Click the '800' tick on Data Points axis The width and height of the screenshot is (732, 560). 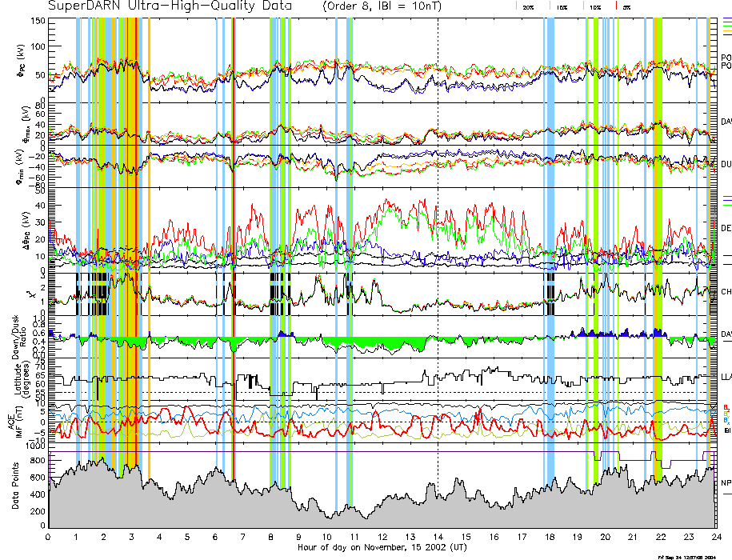click(39, 461)
